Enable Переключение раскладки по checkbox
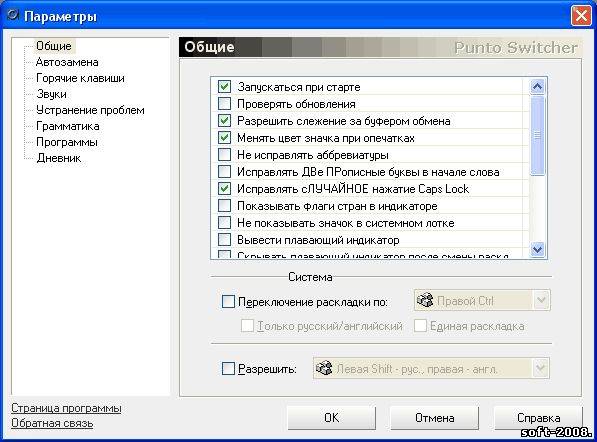Image resolution: width=597 pixels, height=442 pixels. pos(228,302)
